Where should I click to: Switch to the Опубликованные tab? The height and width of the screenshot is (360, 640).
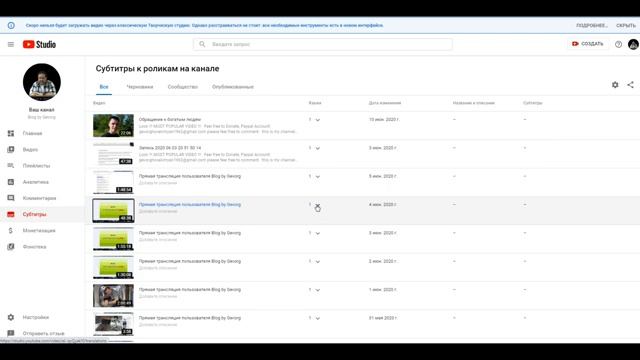click(x=233, y=87)
